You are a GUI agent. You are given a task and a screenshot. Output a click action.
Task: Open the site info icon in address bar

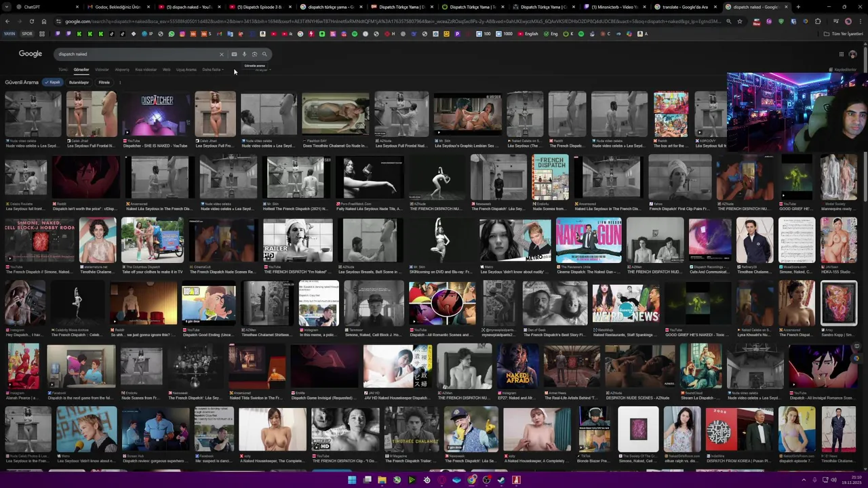click(59, 21)
